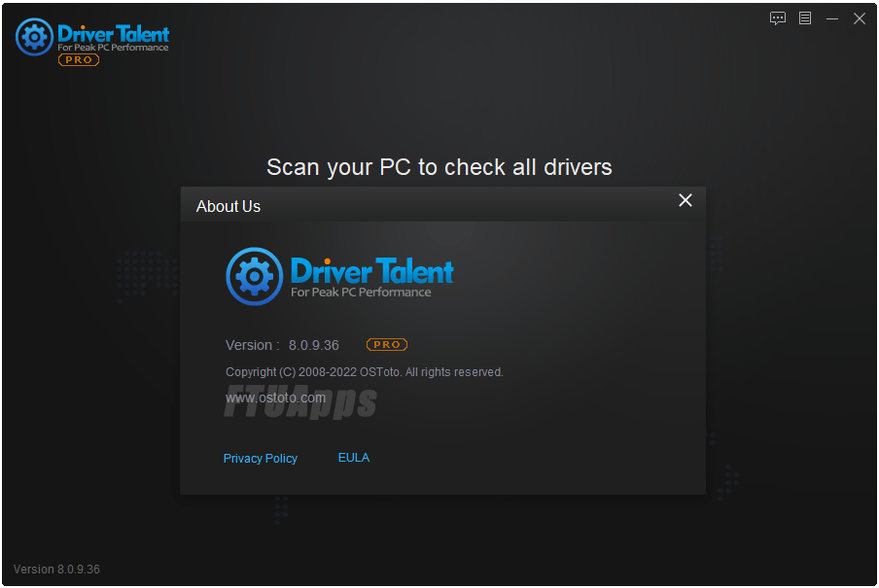Click the www.ostoto.com website text
879x588 pixels.
pyautogui.click(x=275, y=398)
